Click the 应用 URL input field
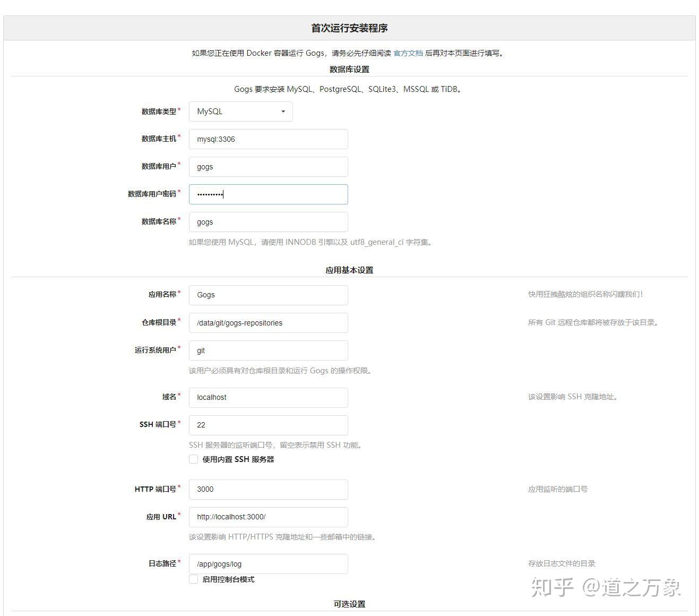 point(268,517)
